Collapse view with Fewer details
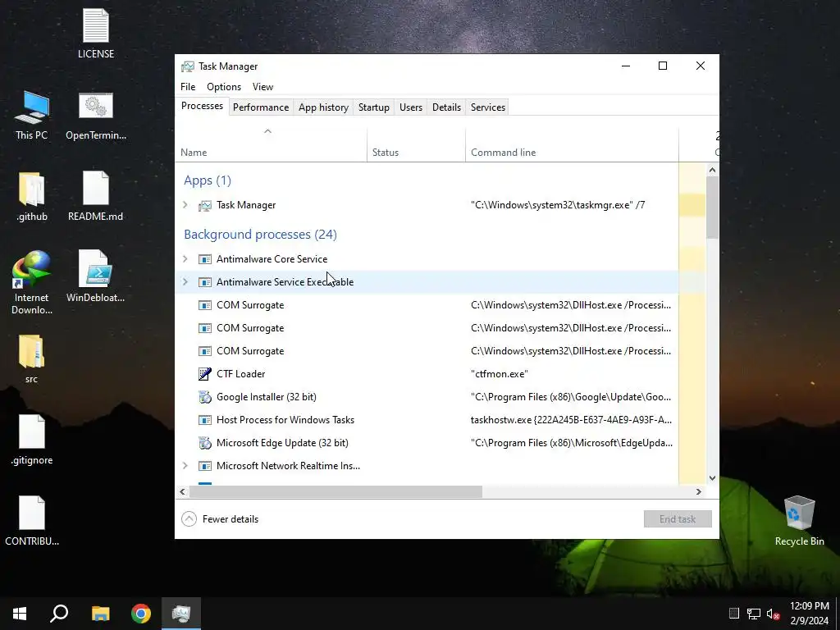The image size is (840, 630). [x=220, y=519]
